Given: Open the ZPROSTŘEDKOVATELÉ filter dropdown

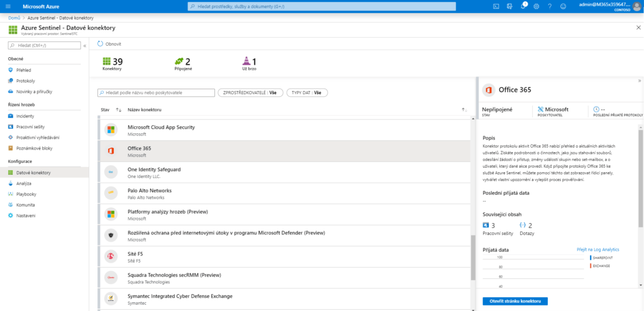Looking at the screenshot, I should [248, 92].
